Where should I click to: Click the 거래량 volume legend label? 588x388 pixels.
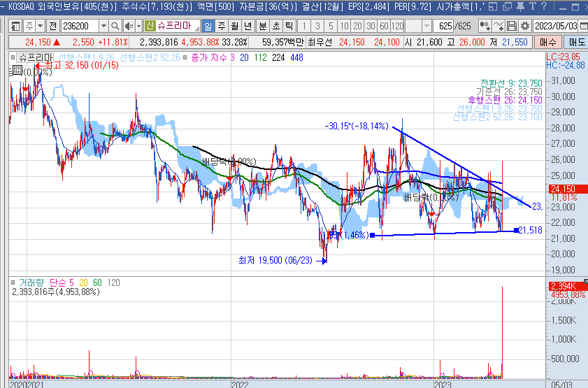tap(31, 282)
